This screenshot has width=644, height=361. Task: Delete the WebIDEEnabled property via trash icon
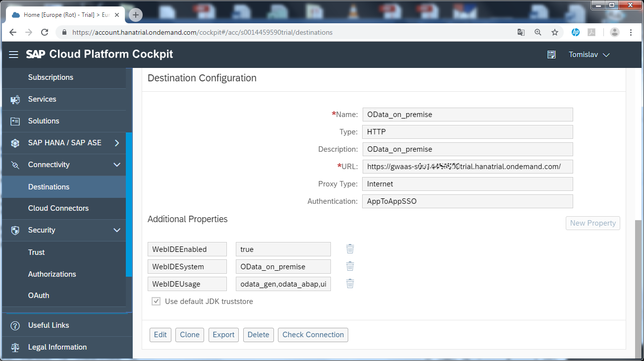click(x=350, y=249)
